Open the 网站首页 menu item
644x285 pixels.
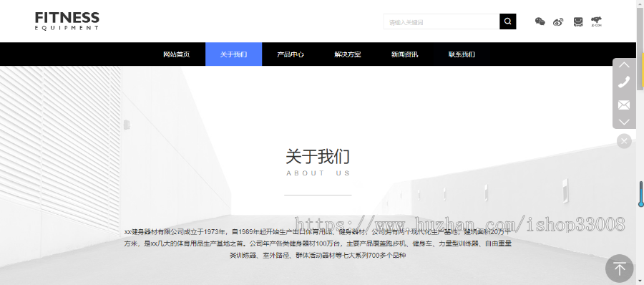click(x=177, y=54)
